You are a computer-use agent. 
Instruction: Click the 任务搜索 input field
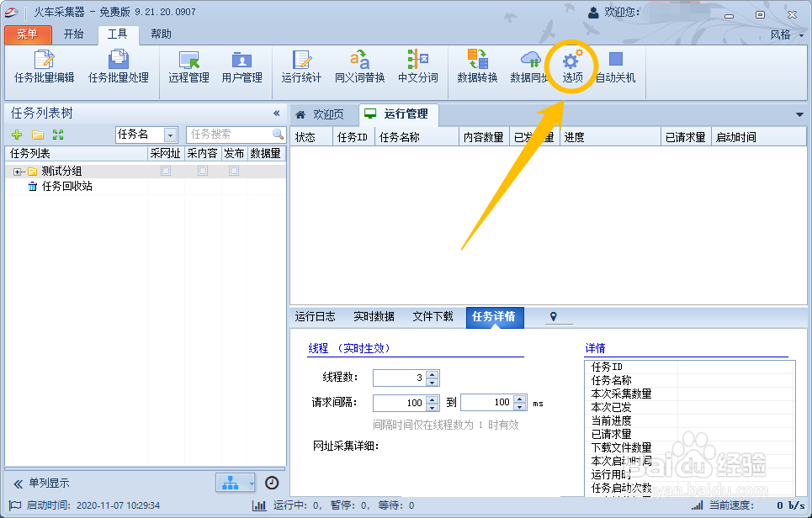click(x=228, y=135)
